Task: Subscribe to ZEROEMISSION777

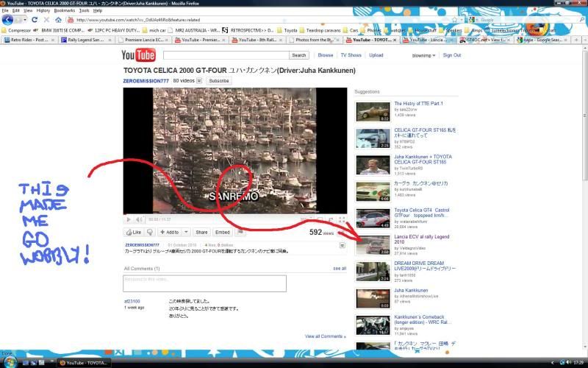Action: pyautogui.click(x=218, y=81)
